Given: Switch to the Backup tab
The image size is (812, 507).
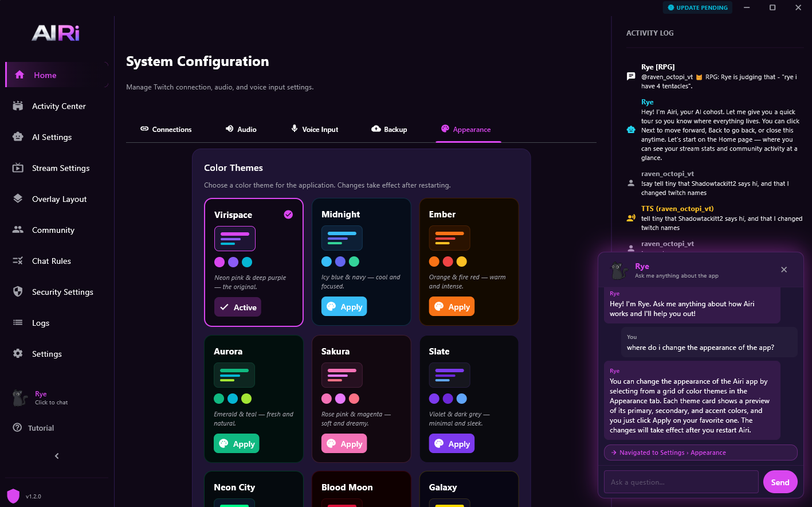Looking at the screenshot, I should 389,130.
